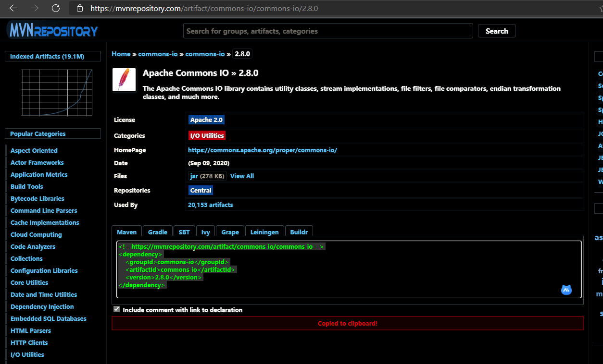
Task: Open Date and Time Utilities category
Action: click(x=44, y=294)
